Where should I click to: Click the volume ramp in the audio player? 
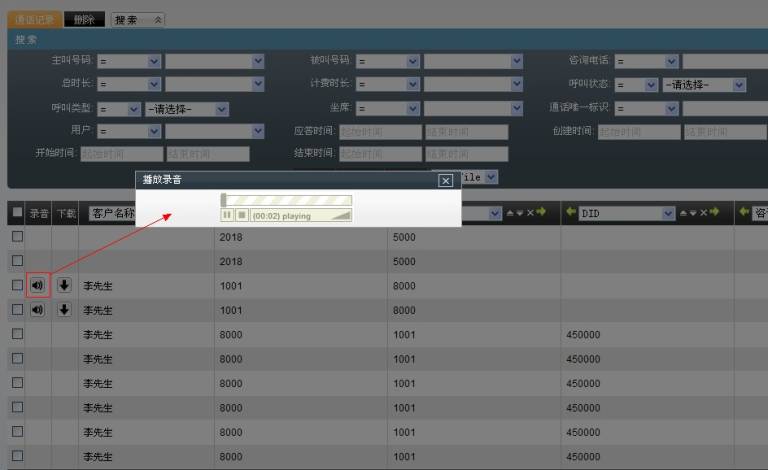341,215
